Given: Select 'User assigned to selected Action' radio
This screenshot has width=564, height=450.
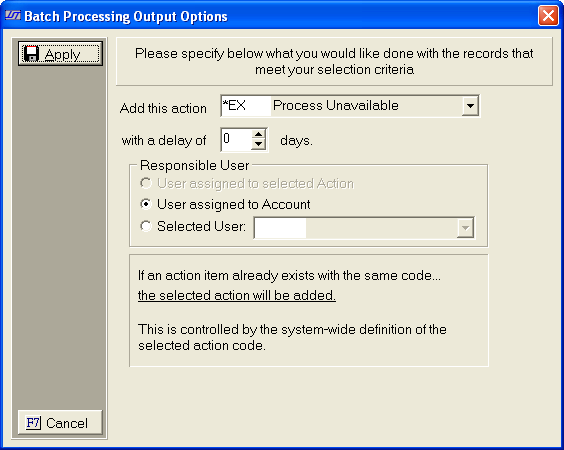Looking at the screenshot, I should pos(146,183).
